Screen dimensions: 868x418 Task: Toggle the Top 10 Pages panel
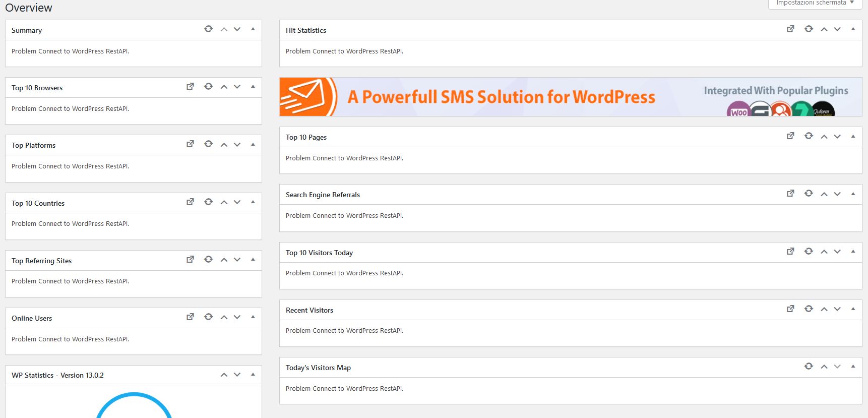pyautogui.click(x=853, y=136)
